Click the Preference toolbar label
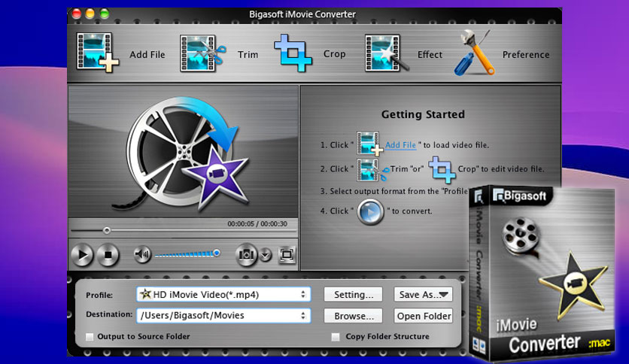 (x=526, y=54)
